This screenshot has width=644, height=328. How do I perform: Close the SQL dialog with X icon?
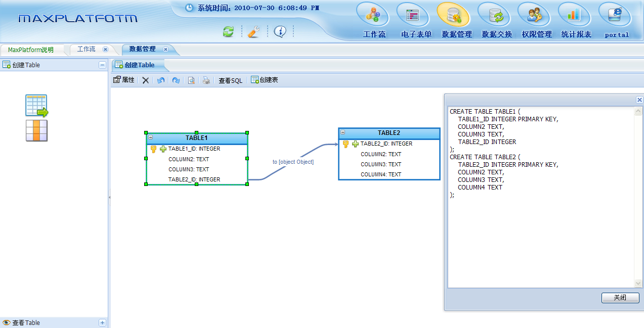pos(639,100)
